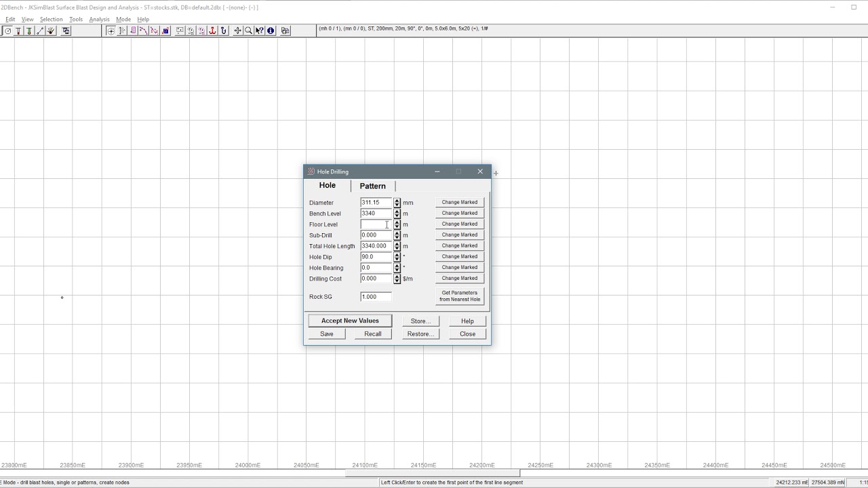The width and height of the screenshot is (868, 488).
Task: Open the blue info icon
Action: point(271,30)
